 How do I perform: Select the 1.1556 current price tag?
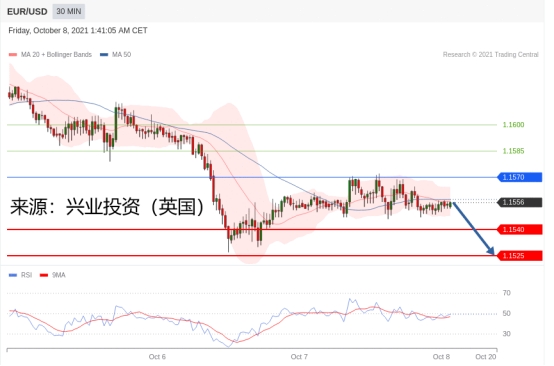pyautogui.click(x=519, y=202)
